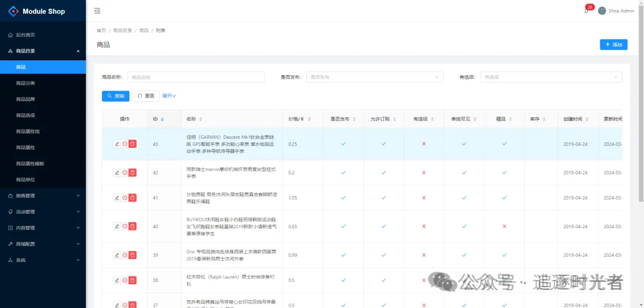
Task: Click the Shop Admin avatar icon
Action: pos(602,11)
